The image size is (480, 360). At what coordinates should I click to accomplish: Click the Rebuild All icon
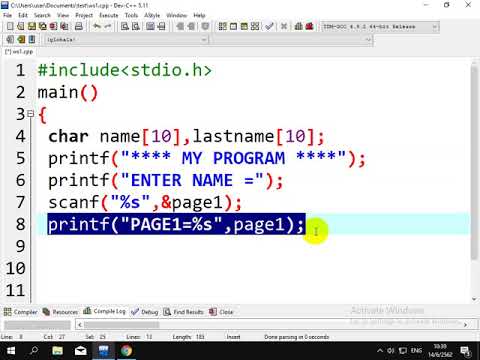point(255,26)
